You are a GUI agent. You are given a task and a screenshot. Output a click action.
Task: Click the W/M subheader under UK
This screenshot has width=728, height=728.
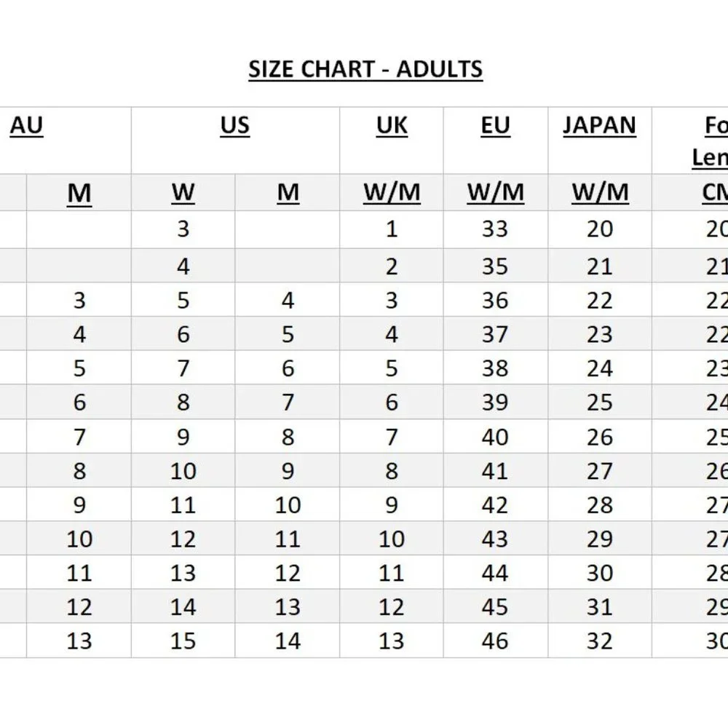(x=392, y=193)
